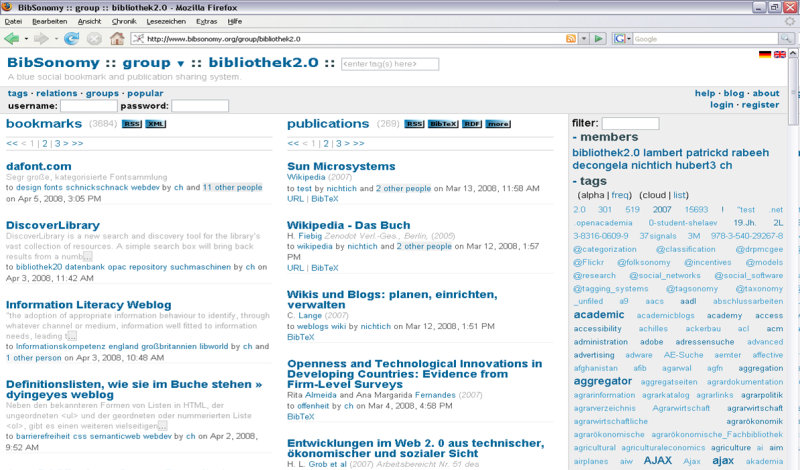Expand truncated Information Literacy Weblog description

[x=71, y=336]
